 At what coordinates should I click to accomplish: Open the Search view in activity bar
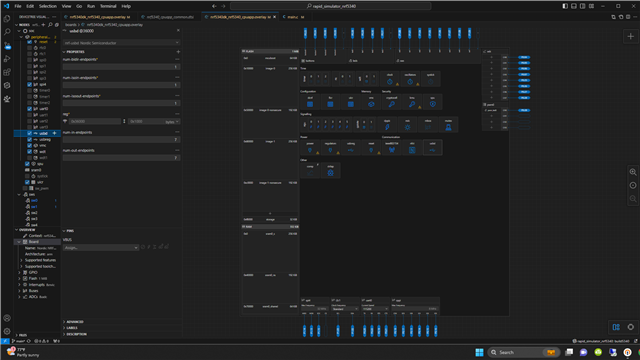point(7,32)
